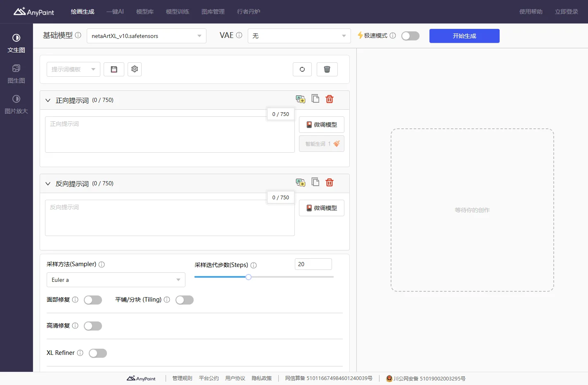
Task: Collapse the 反向提示词 section chevron
Action: point(48,184)
